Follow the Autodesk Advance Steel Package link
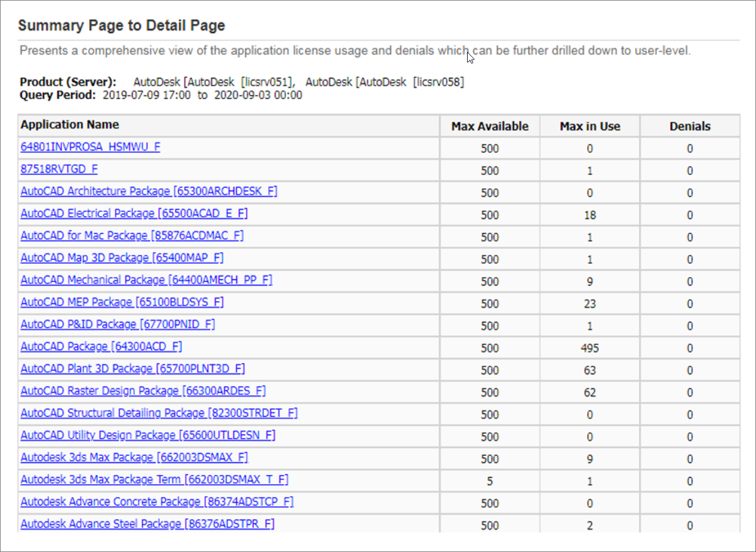The height and width of the screenshot is (552, 756). coord(148,524)
